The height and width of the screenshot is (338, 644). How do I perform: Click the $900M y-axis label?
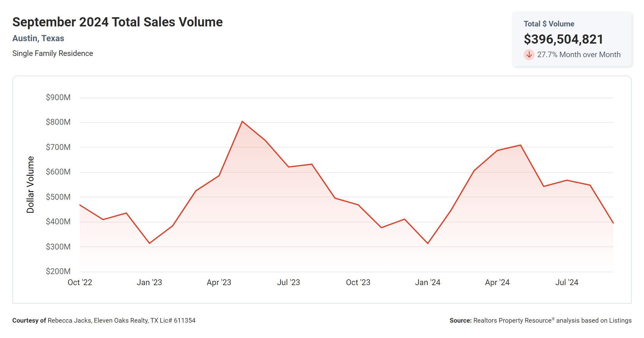pyautogui.click(x=58, y=97)
